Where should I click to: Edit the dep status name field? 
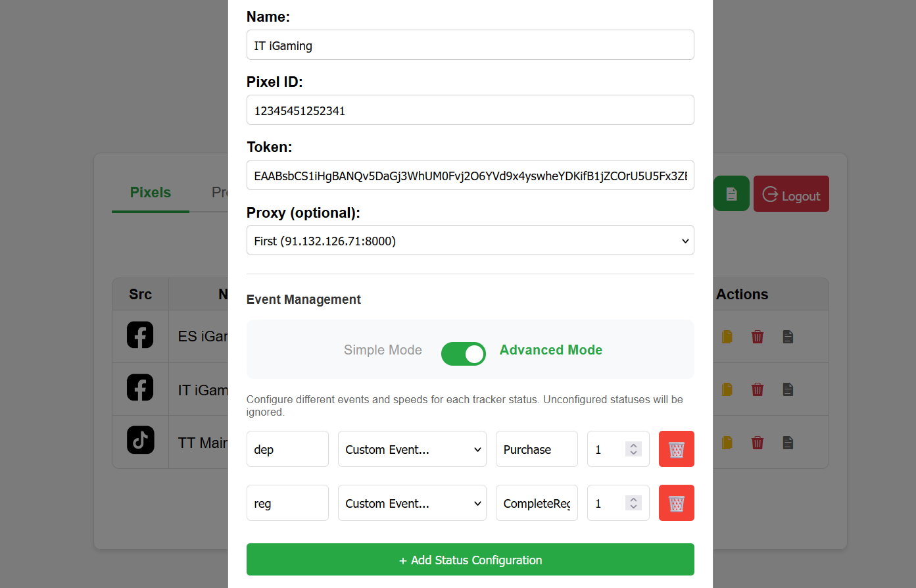tap(287, 449)
